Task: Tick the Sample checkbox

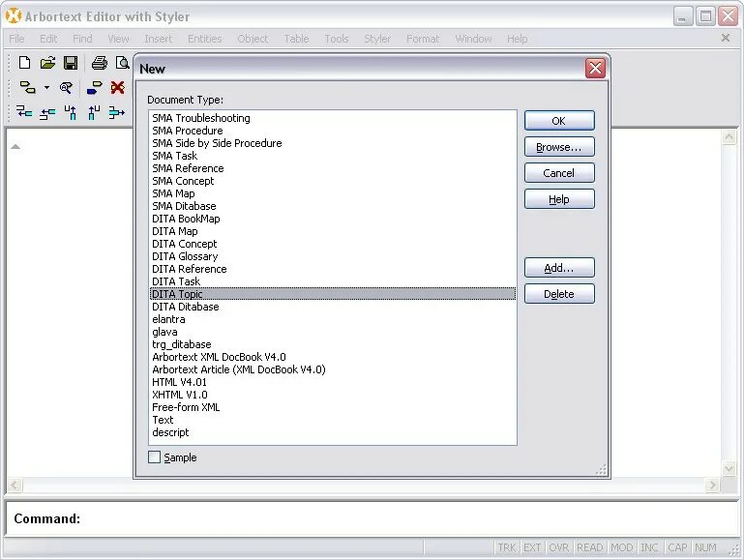Action: point(154,457)
